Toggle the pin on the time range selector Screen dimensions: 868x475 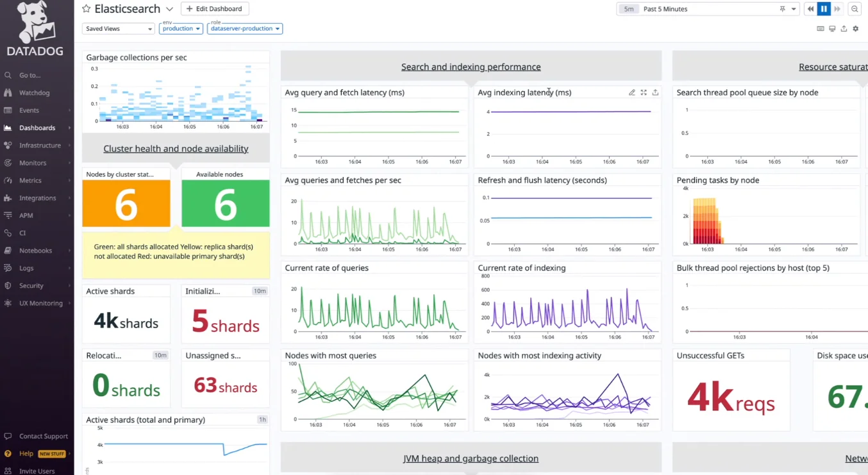point(782,9)
